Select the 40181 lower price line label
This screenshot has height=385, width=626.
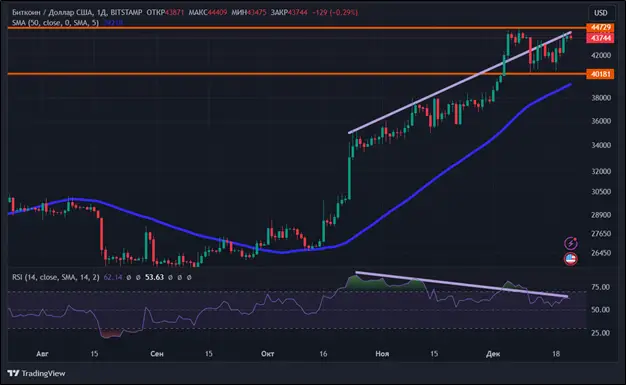600,74
